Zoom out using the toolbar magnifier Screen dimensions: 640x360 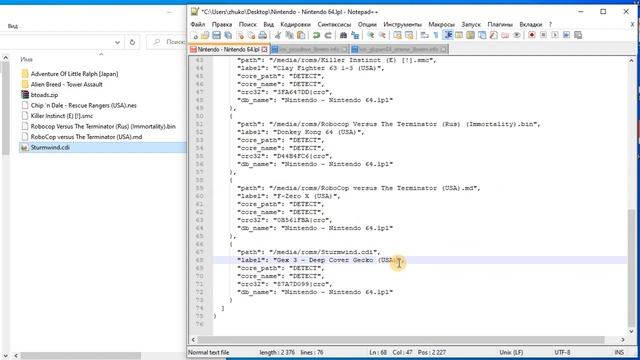coord(382,36)
